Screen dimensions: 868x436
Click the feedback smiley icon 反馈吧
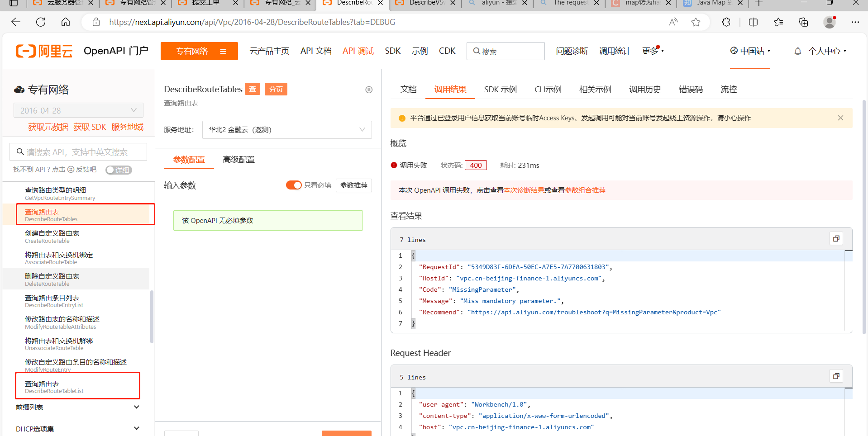pos(71,170)
